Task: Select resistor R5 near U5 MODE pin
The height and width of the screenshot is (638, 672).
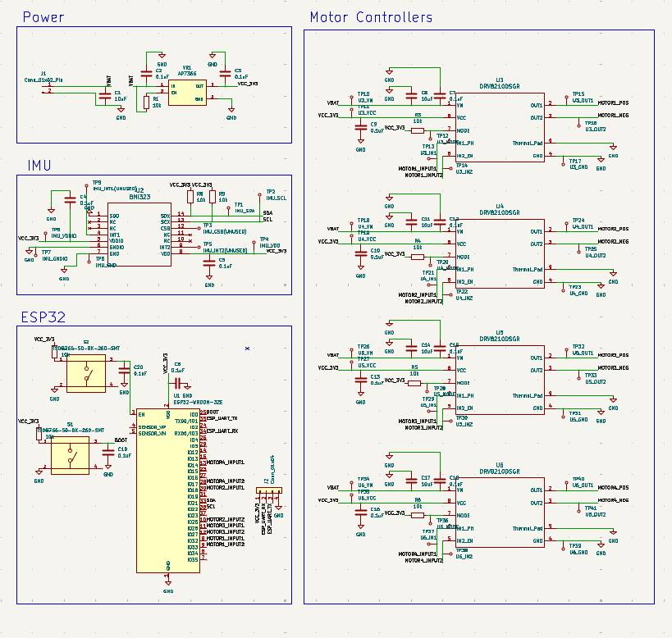Action: (414, 383)
